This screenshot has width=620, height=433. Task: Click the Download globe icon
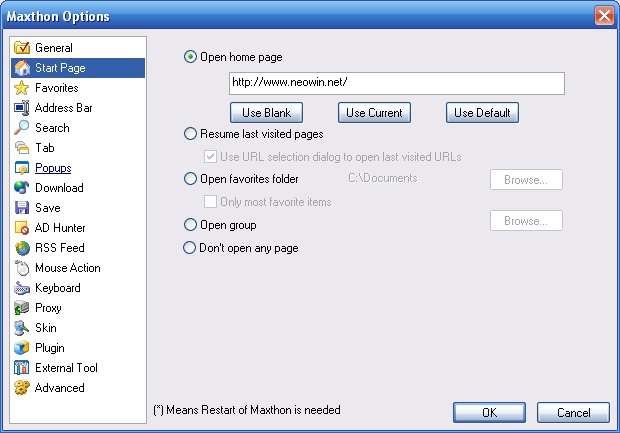coord(22,188)
